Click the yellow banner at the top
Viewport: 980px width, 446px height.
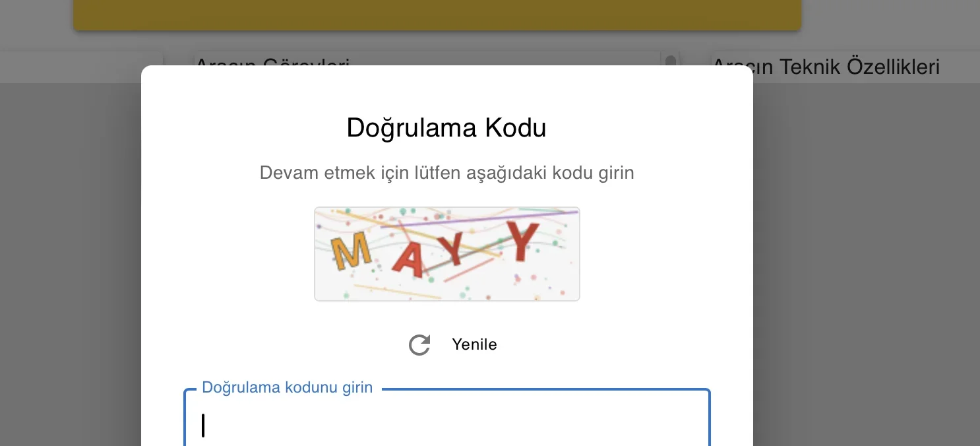(437, 13)
